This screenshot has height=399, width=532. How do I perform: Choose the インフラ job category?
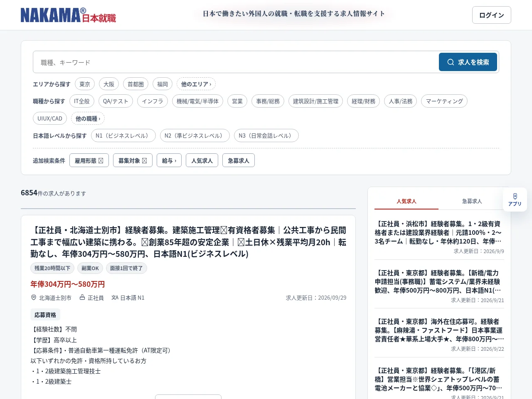point(153,101)
